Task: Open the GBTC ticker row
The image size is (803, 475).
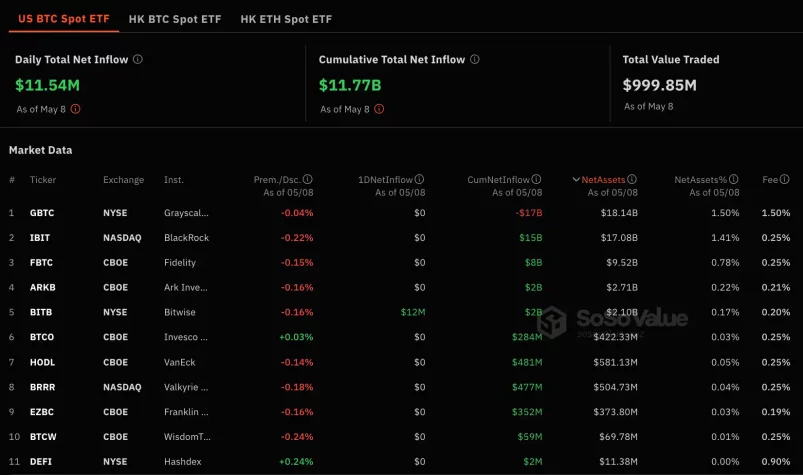Action: 43,213
